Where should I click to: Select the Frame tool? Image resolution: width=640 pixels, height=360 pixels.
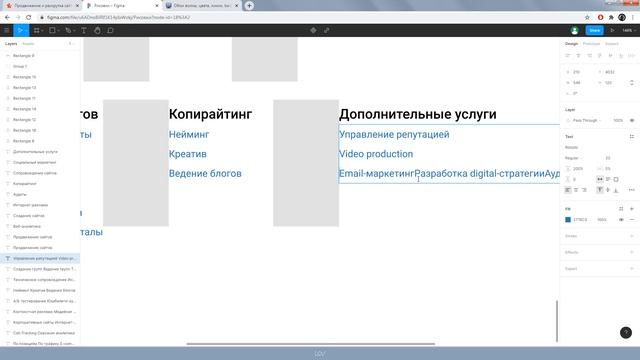click(x=37, y=30)
